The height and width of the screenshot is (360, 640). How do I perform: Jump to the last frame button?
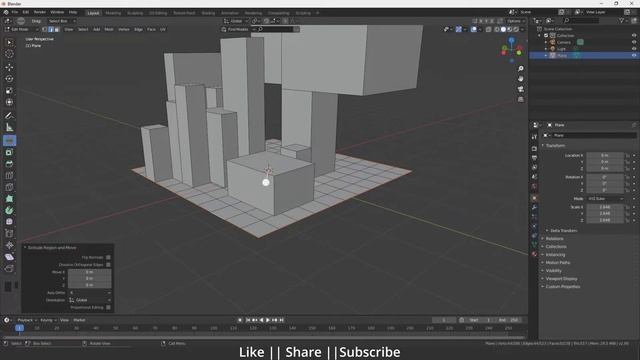[x=281, y=320]
